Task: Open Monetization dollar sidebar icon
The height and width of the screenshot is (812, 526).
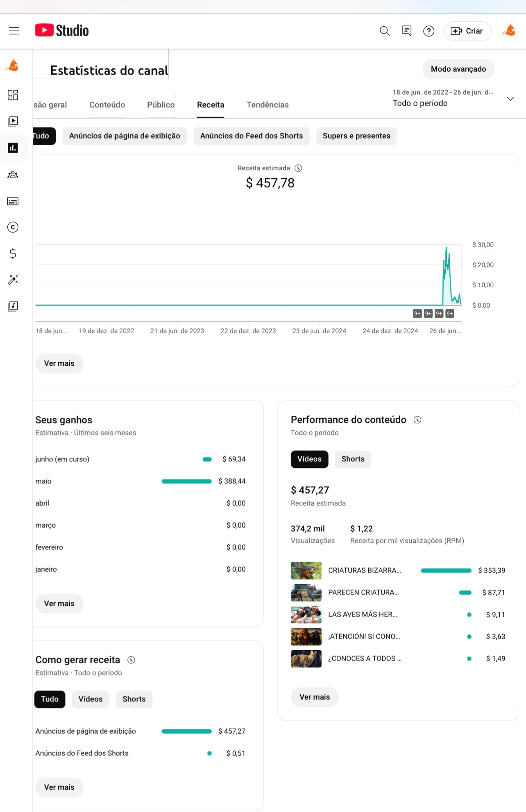Action: pos(13,254)
